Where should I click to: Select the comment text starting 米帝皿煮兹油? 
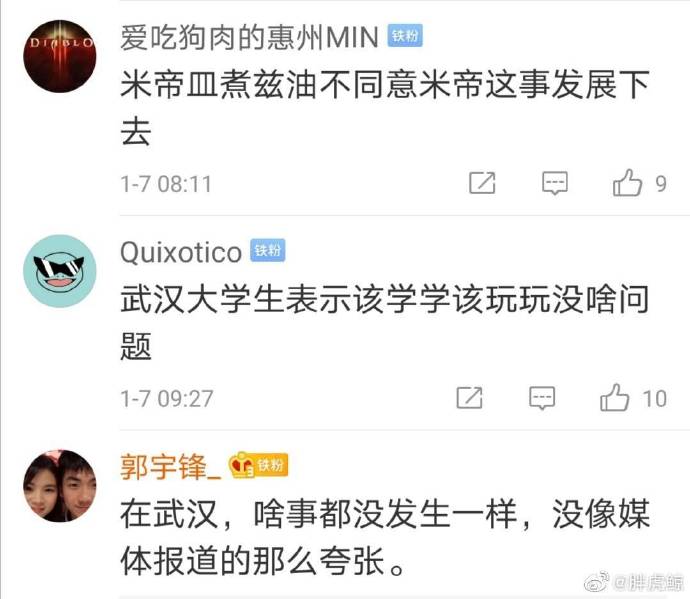click(x=385, y=108)
